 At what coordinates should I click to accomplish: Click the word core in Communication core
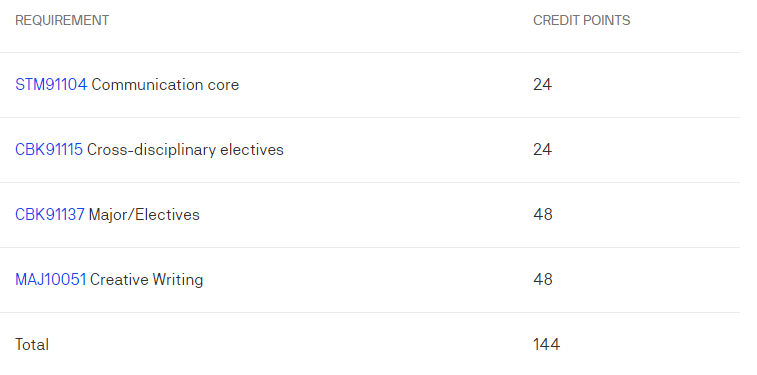point(223,86)
